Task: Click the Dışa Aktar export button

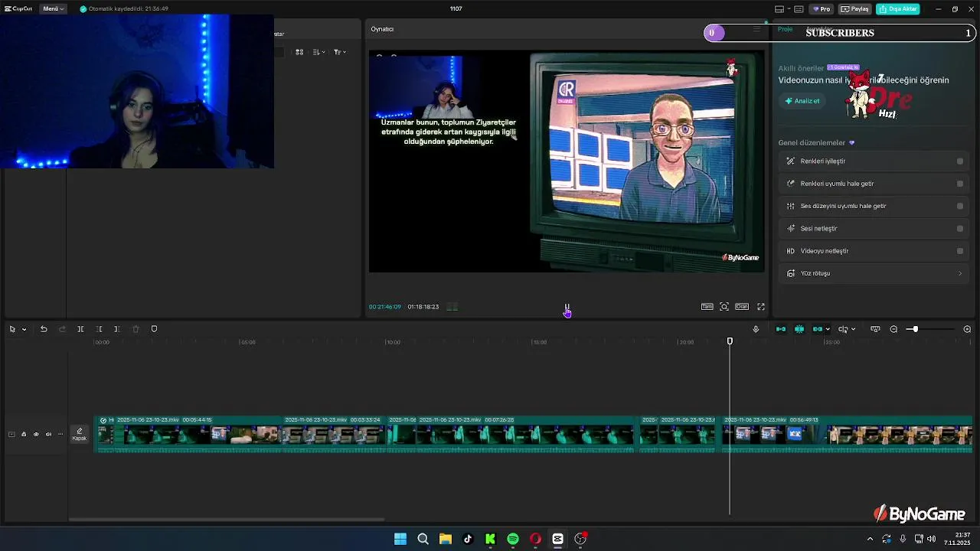Action: (898, 9)
